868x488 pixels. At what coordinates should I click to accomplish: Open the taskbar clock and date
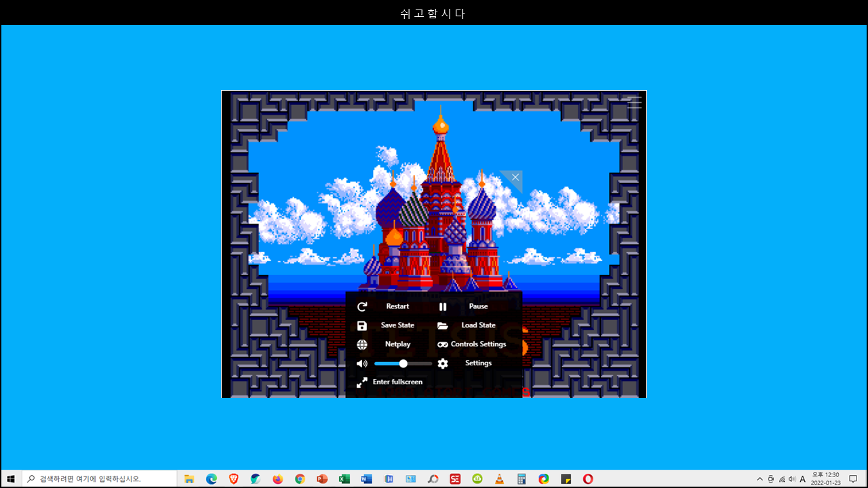[825, 479]
